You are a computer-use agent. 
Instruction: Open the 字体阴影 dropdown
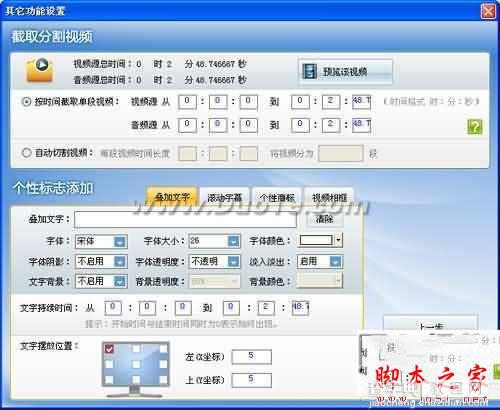[101, 261]
